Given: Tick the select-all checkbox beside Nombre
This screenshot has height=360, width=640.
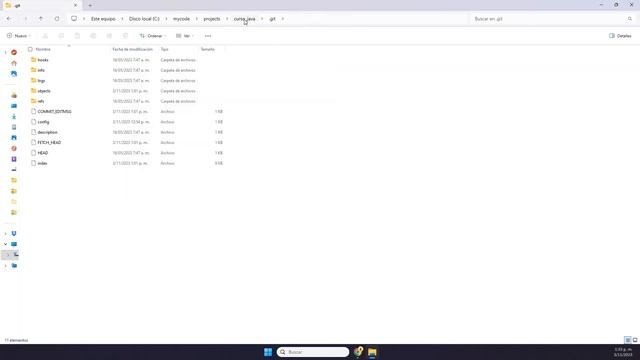Looking at the screenshot, I should pyautogui.click(x=30, y=49).
